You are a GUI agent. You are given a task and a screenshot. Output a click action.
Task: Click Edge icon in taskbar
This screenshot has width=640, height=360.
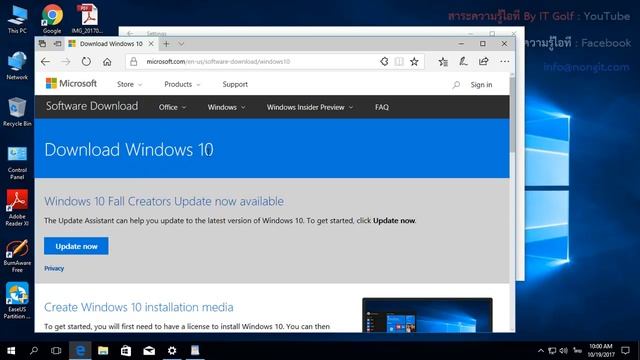pyautogui.click(x=80, y=351)
